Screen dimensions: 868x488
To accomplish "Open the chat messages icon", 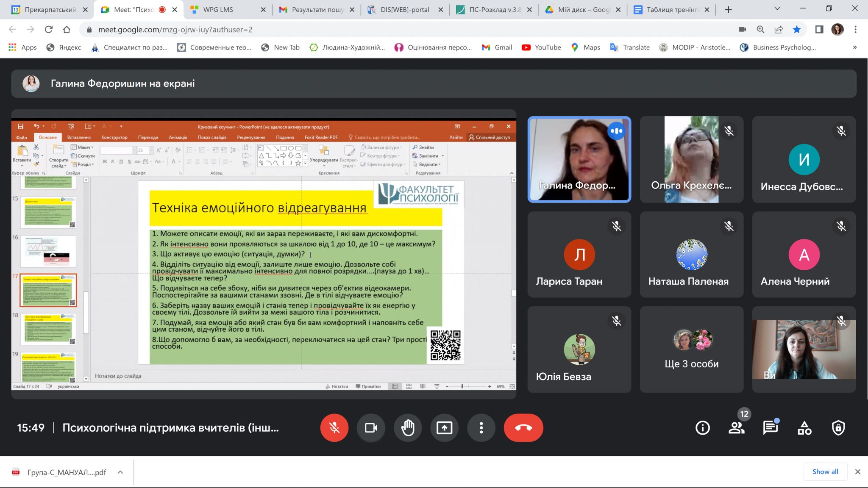I will pos(770,428).
